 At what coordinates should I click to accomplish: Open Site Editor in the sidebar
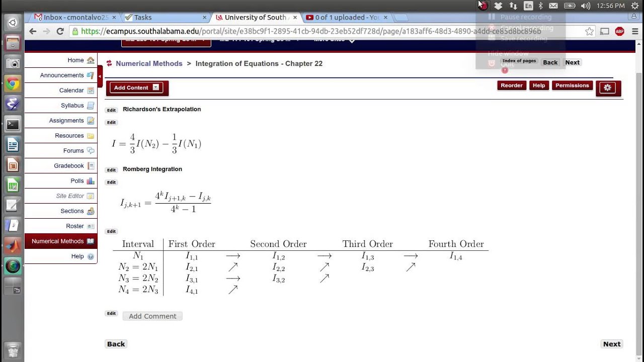point(60,196)
